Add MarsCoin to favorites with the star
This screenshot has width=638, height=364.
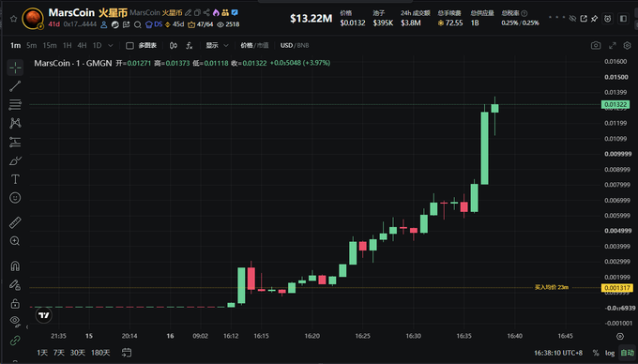pyautogui.click(x=13, y=19)
